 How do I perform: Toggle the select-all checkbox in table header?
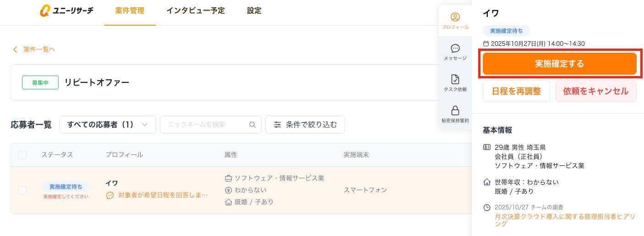coord(22,155)
